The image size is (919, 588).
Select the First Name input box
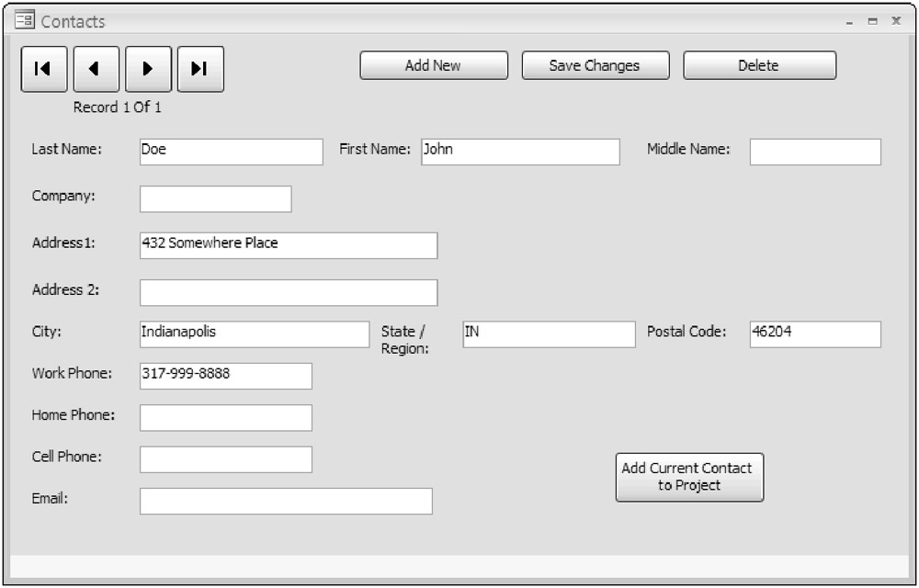(520, 152)
